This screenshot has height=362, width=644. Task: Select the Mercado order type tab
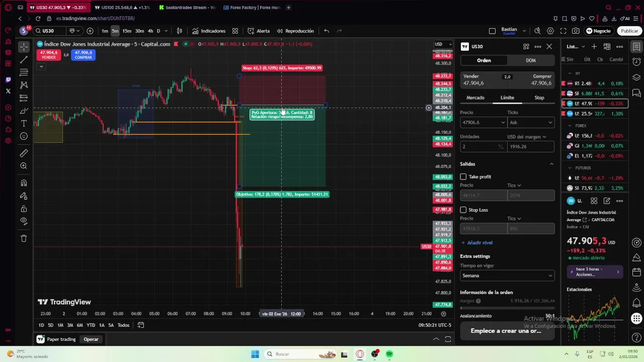click(475, 98)
